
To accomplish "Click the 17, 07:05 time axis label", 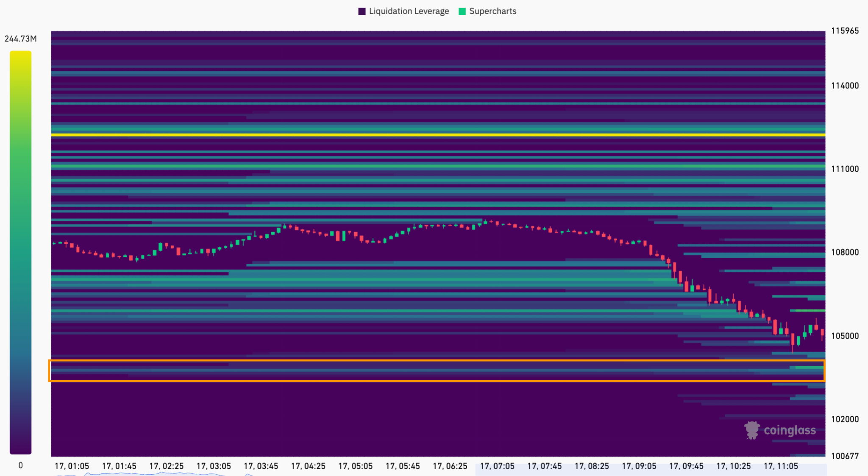I will point(497,466).
